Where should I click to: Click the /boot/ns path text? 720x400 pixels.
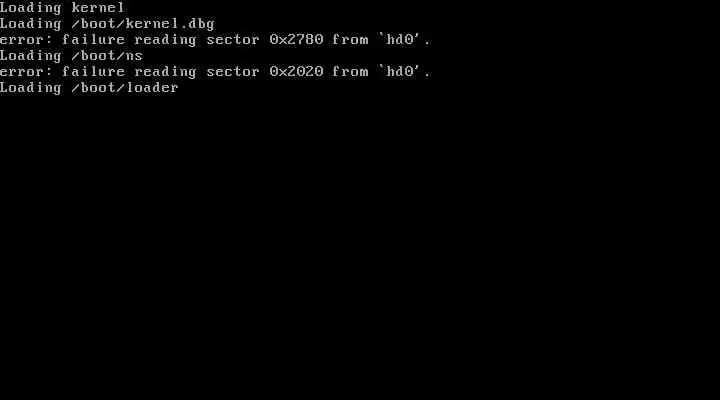[107, 56]
